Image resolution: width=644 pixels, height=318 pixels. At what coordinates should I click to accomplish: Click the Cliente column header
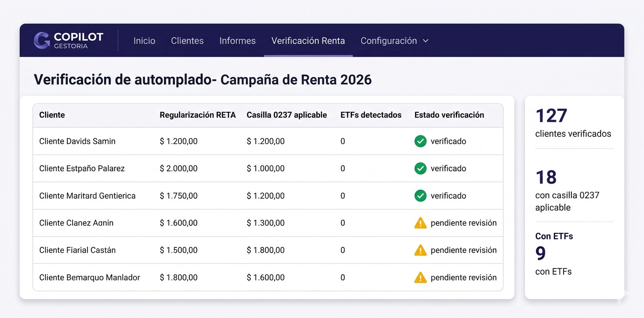tap(52, 115)
